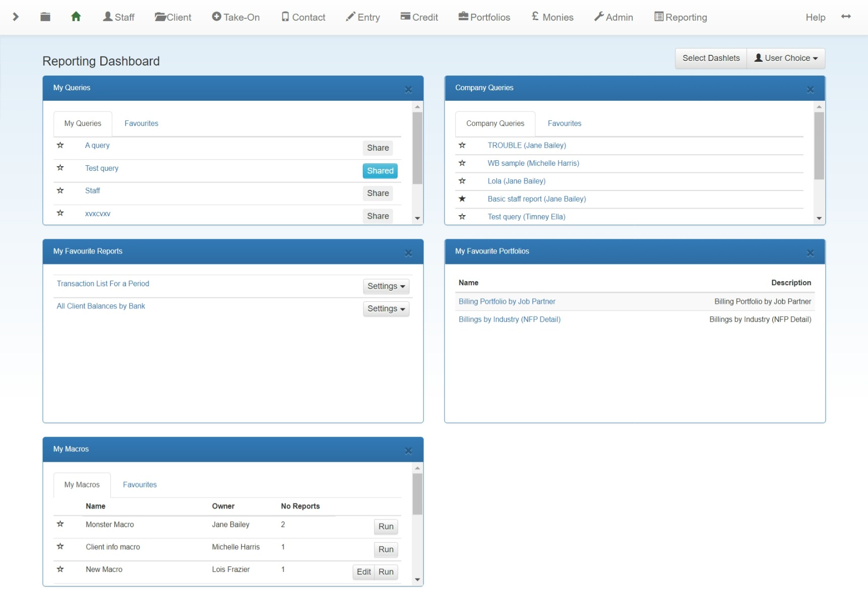
Task: Open Settings for Transaction List For a Period
Action: (386, 286)
